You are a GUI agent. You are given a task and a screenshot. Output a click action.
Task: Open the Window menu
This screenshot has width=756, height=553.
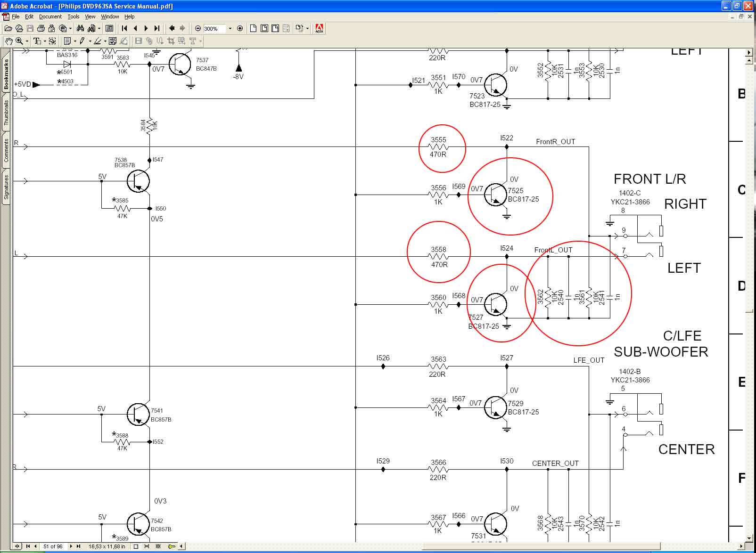click(x=110, y=16)
